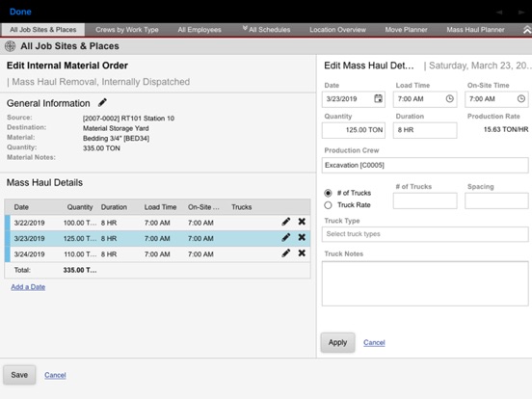Open the Crews by Work Type tab
The height and width of the screenshot is (399, 532).
pyautogui.click(x=127, y=30)
